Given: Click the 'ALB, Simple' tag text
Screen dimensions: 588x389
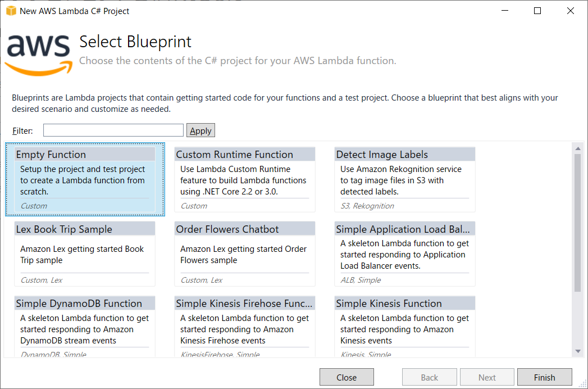Looking at the screenshot, I should [x=361, y=280].
